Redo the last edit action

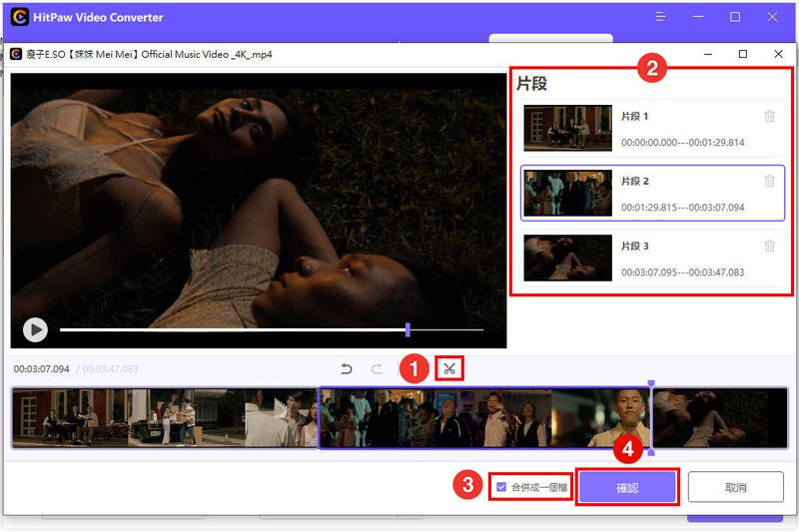377,368
